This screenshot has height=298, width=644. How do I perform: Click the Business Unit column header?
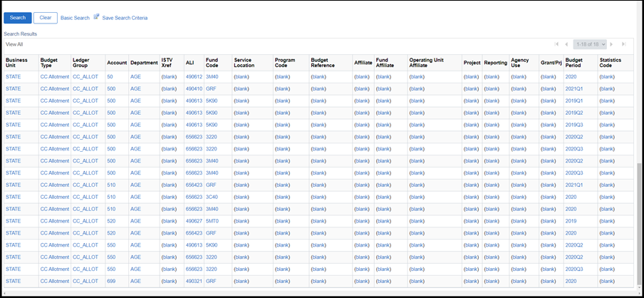coord(16,63)
